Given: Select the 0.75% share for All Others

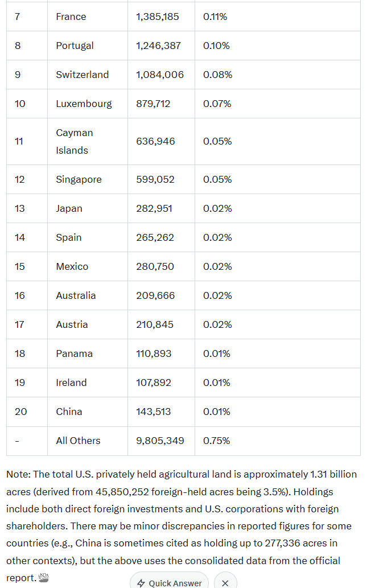Looking at the screenshot, I should 217,441.
